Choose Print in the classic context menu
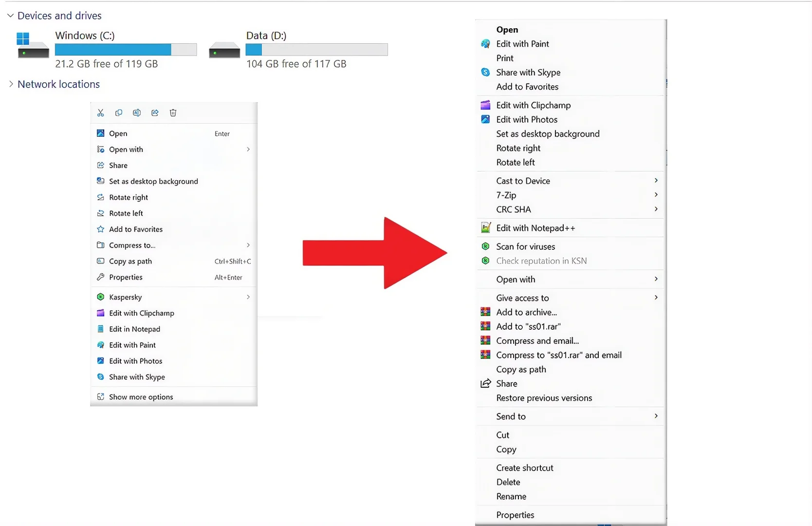This screenshot has width=812, height=526. click(571, 58)
